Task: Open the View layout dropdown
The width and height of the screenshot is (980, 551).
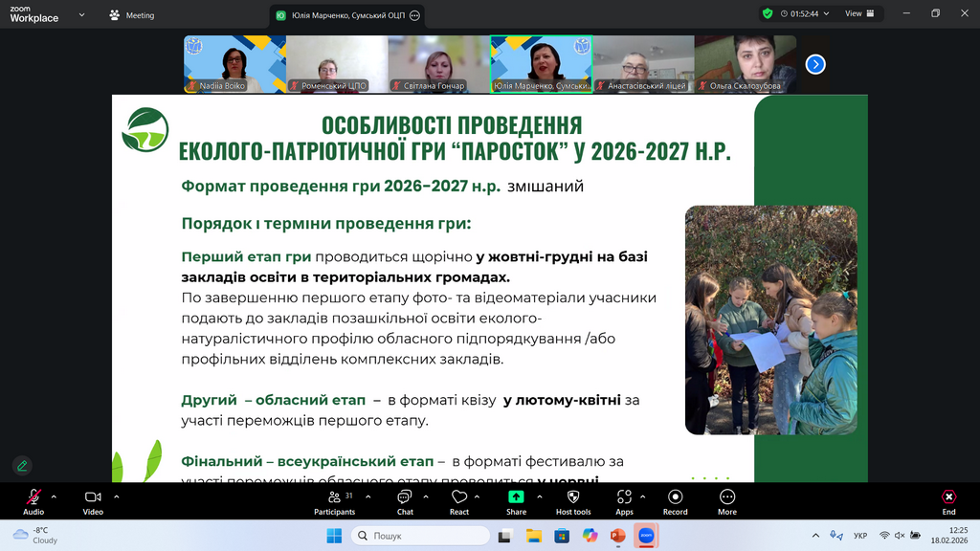Action: [x=858, y=13]
